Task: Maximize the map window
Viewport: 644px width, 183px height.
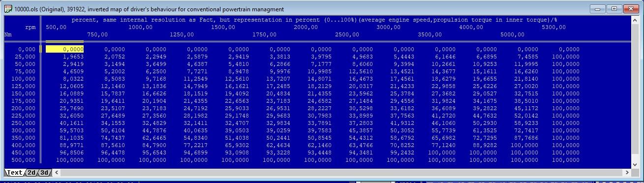Action: click(x=614, y=9)
